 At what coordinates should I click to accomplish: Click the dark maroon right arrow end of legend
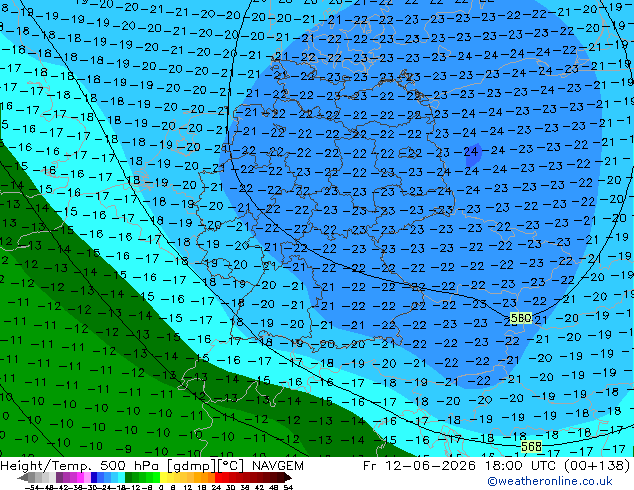click(288, 478)
